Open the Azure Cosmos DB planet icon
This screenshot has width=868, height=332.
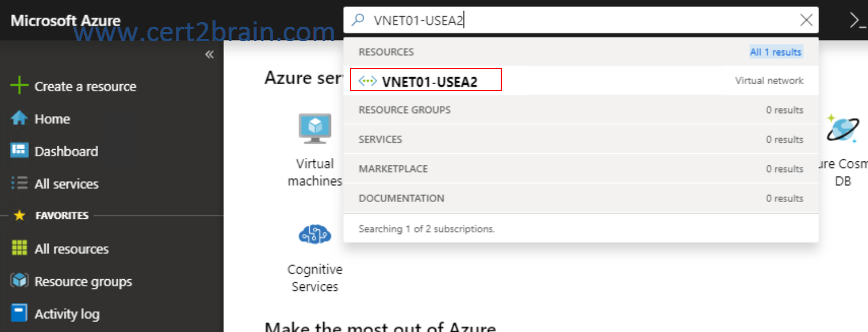coord(842,128)
